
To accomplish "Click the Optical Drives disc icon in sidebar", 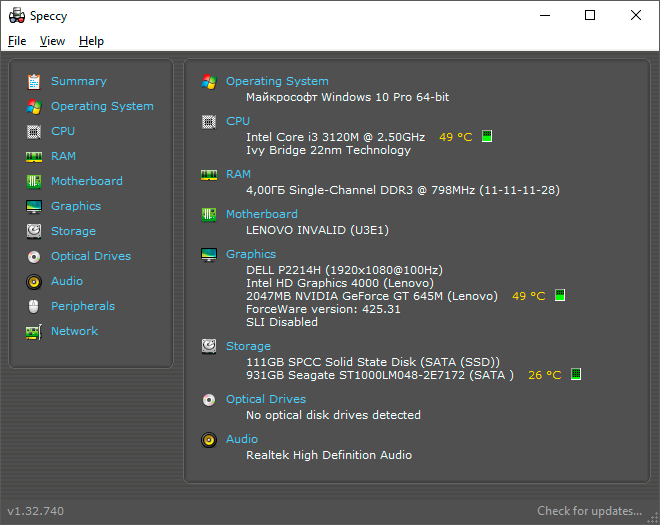I will (x=34, y=256).
